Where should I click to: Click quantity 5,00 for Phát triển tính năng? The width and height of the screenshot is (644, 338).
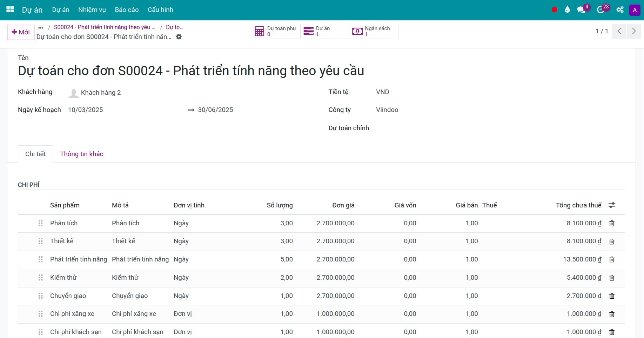tap(287, 259)
